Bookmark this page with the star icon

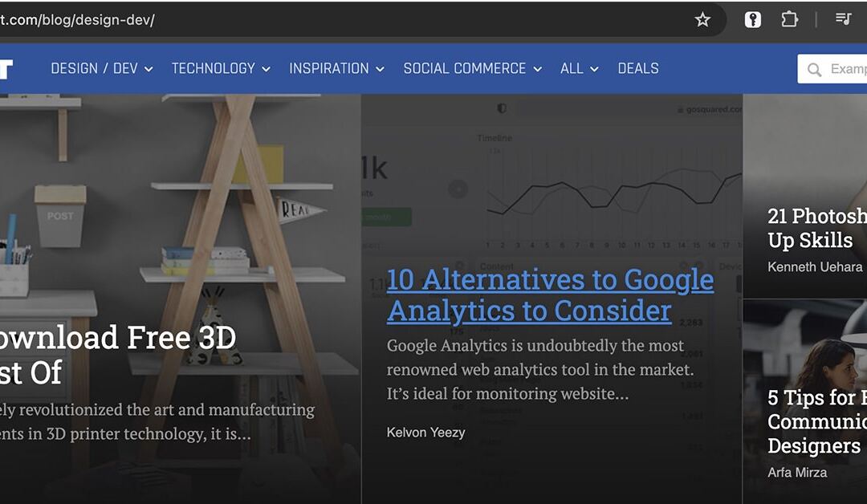702,20
